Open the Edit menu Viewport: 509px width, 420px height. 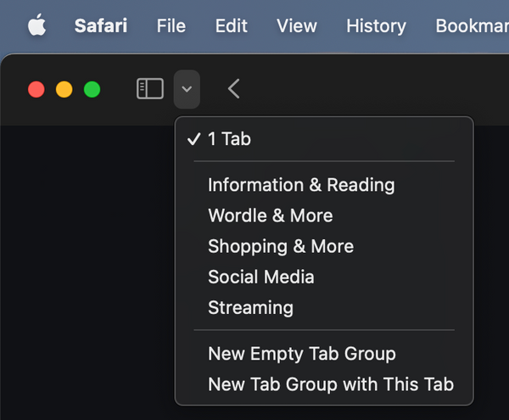(232, 25)
